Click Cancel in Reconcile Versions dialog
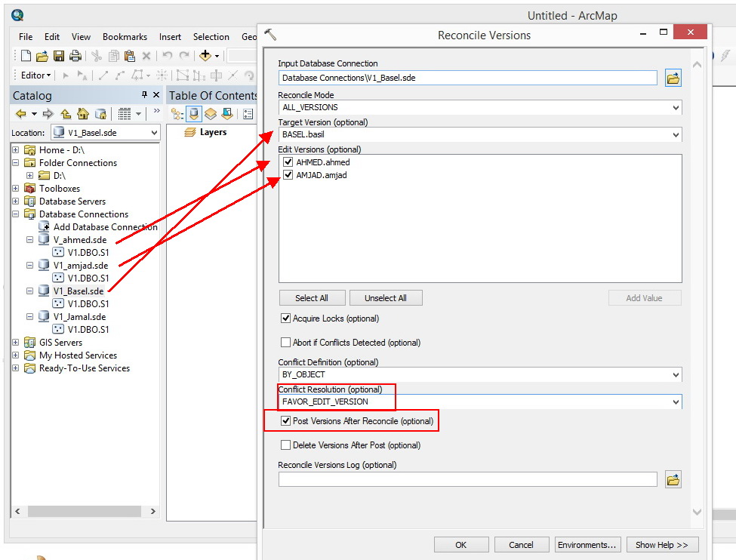The image size is (736, 560). coord(521,544)
